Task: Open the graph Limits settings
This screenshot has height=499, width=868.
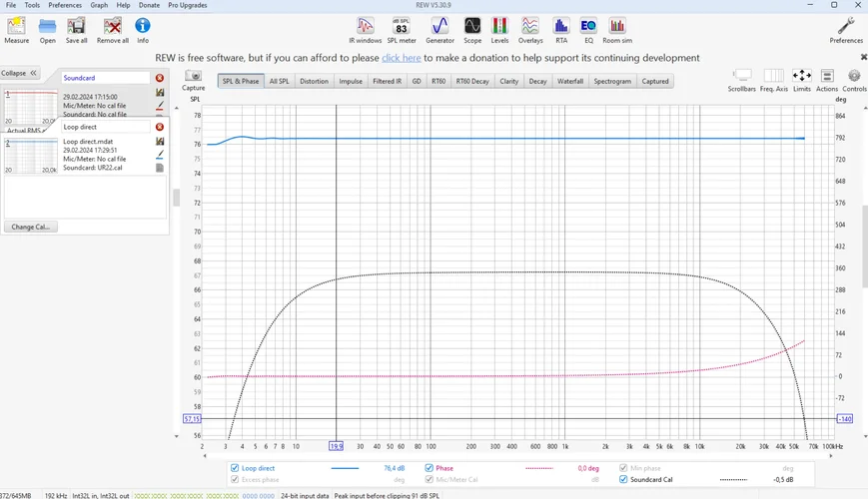Action: 801,80
